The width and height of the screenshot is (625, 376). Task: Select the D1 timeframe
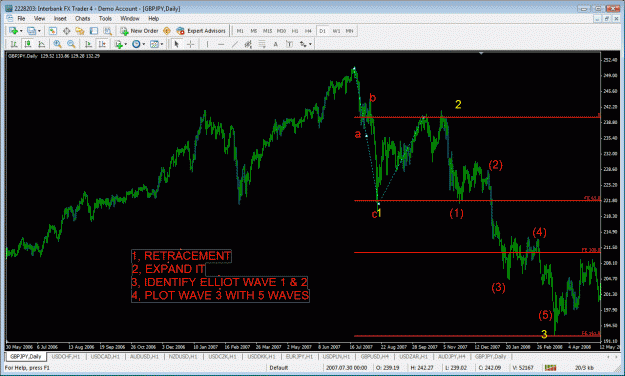pos(322,31)
